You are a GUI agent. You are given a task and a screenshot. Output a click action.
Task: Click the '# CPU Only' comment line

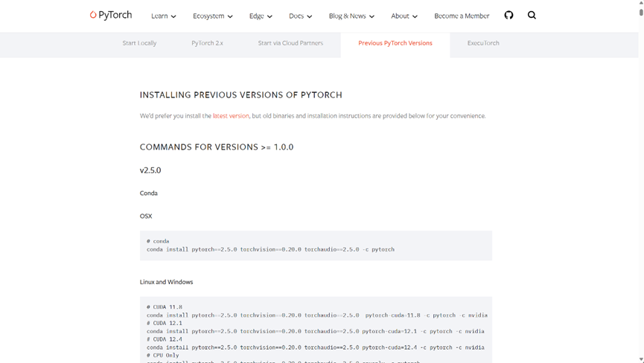pyautogui.click(x=162, y=356)
